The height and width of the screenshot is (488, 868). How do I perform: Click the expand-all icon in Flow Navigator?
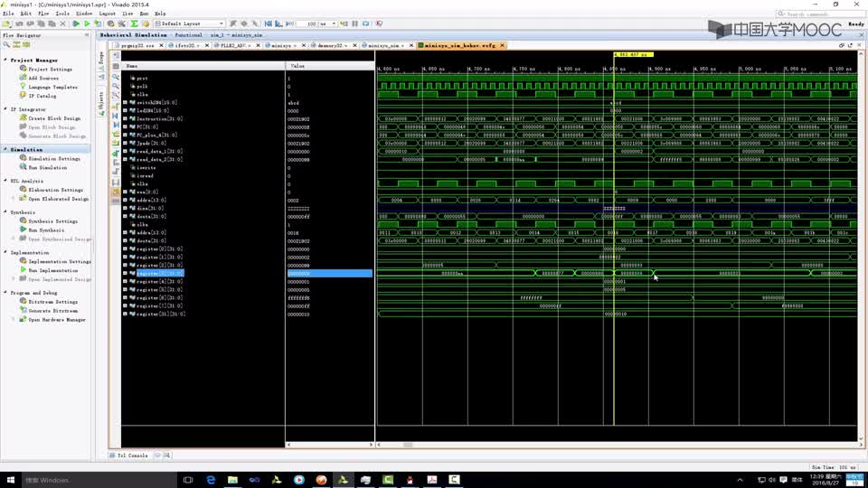26,44
